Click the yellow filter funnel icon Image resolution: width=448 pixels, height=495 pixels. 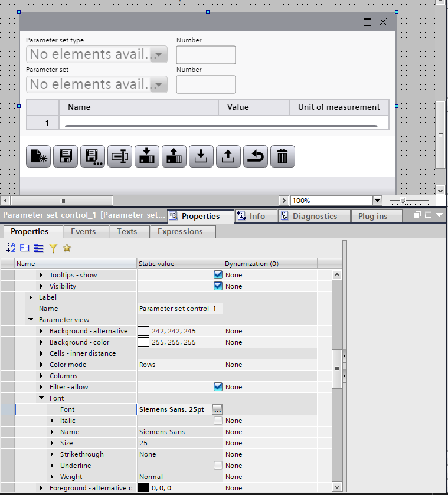(x=53, y=248)
